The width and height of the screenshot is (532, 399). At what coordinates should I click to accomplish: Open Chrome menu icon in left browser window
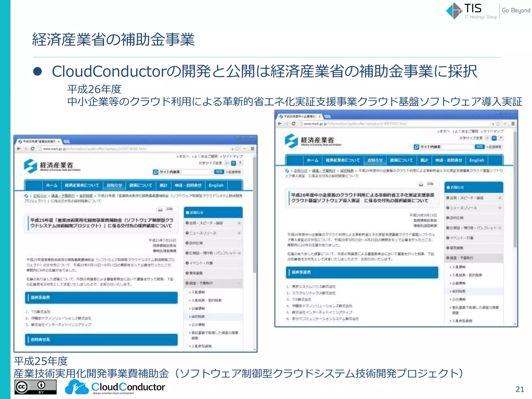(x=252, y=149)
